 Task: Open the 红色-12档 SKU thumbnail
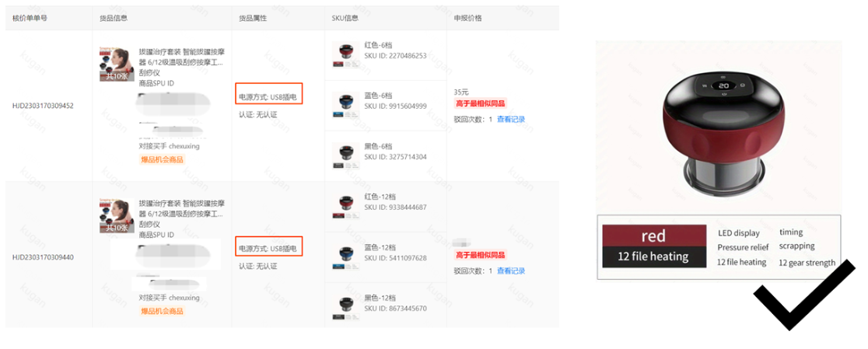pos(346,206)
